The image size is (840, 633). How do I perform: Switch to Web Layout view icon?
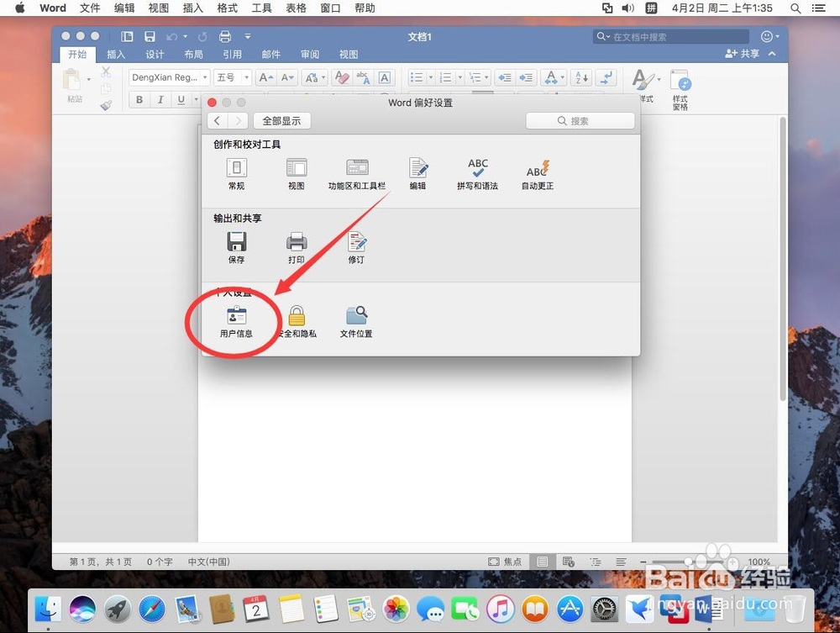click(569, 562)
